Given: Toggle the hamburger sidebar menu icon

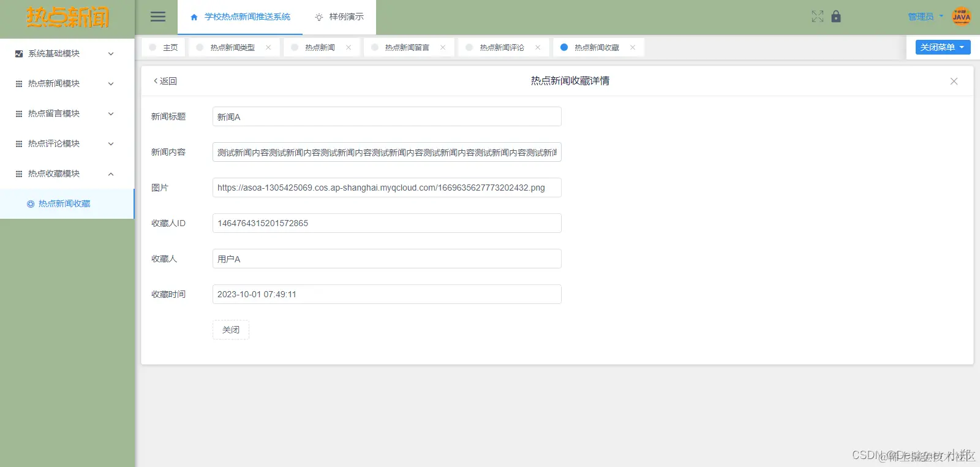Looking at the screenshot, I should [x=158, y=17].
